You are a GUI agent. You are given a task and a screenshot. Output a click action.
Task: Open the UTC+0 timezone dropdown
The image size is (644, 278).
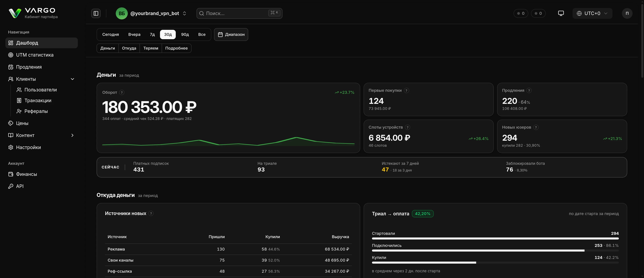tap(592, 13)
